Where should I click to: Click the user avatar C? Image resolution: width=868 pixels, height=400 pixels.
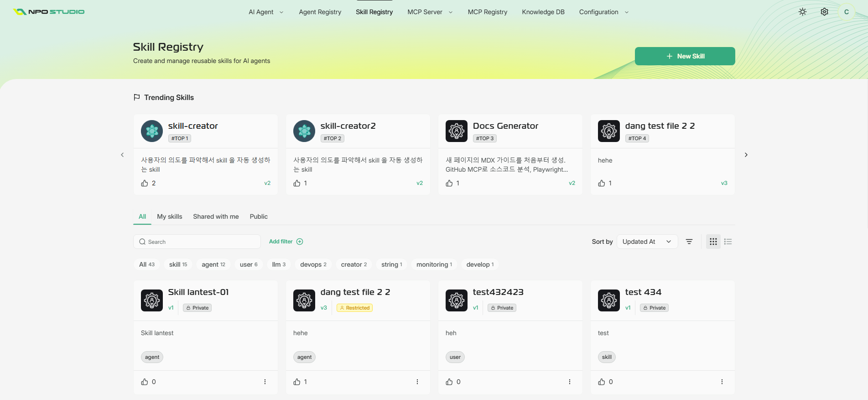point(847,12)
